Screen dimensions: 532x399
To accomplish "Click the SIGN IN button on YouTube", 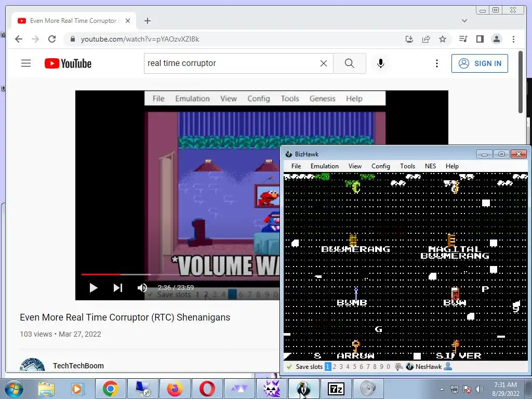I will coord(480,63).
